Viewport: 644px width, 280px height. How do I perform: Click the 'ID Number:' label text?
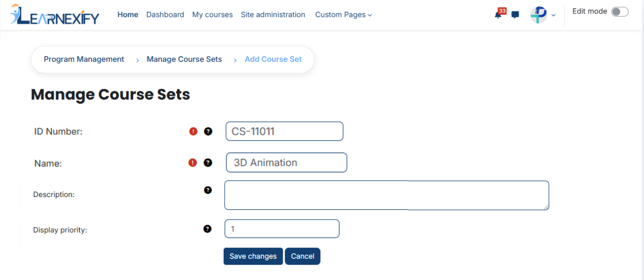(x=58, y=131)
